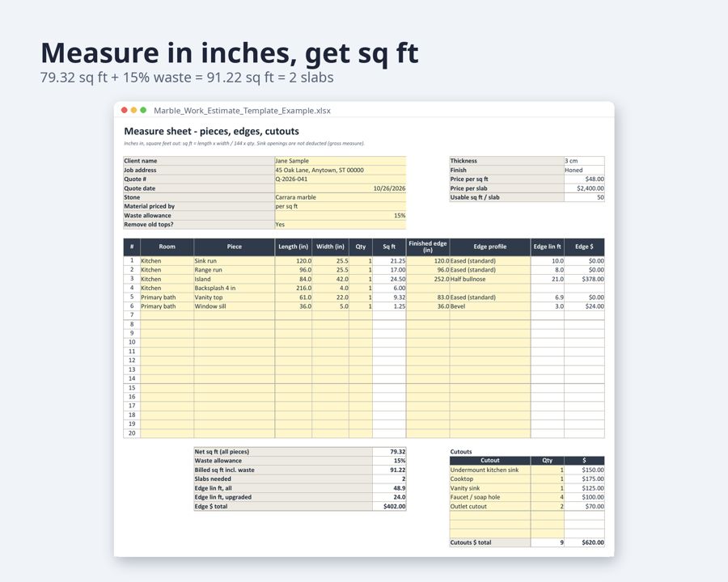Select the 'Half bullnose' edge profile cell
The width and height of the screenshot is (728, 582).
click(x=490, y=279)
